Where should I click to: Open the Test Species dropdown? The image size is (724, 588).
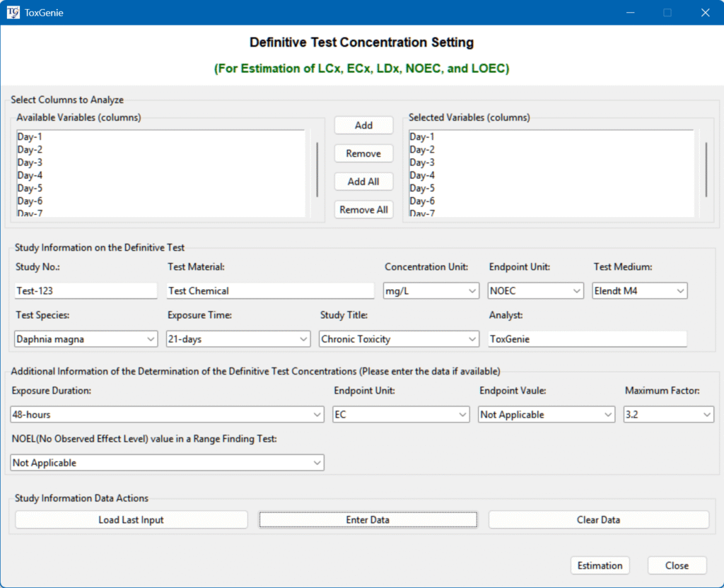click(86, 339)
